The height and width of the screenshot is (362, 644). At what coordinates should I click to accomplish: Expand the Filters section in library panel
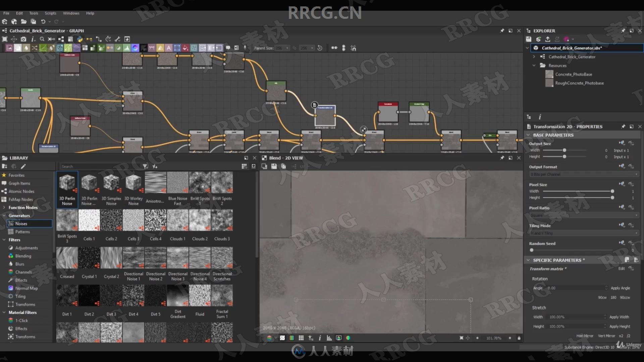4,240
